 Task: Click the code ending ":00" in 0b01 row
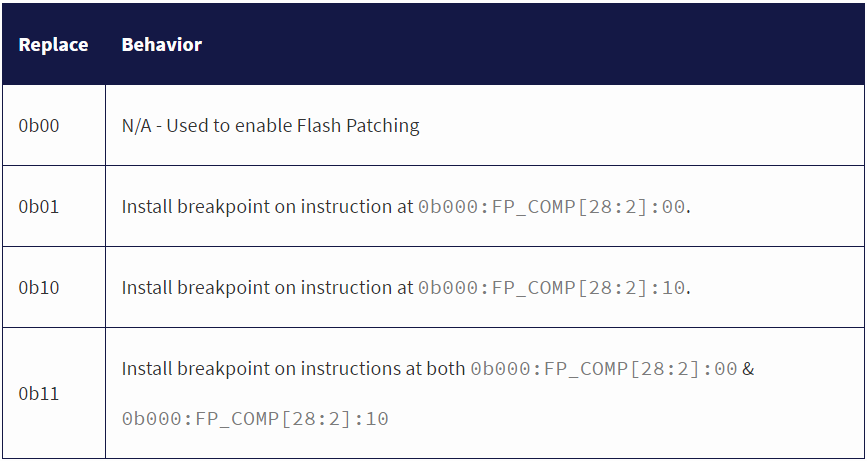pyautogui.click(x=553, y=207)
